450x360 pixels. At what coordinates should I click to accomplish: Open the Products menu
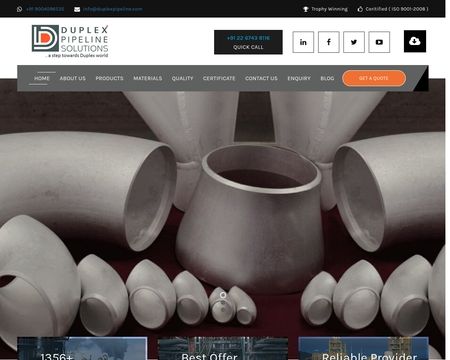tap(109, 78)
